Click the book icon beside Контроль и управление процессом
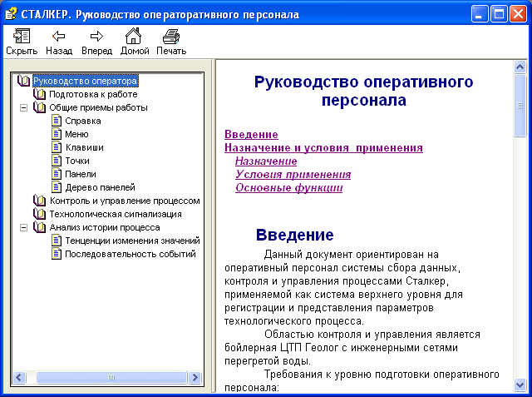532x397 pixels. 39,201
